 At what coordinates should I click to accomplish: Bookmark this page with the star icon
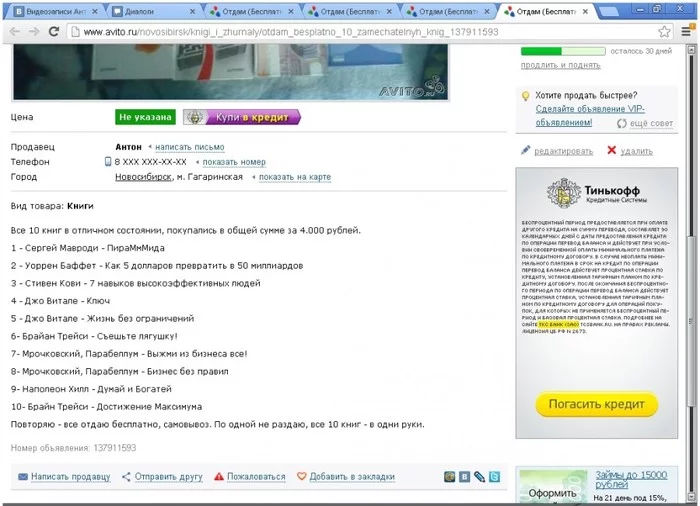[664, 32]
